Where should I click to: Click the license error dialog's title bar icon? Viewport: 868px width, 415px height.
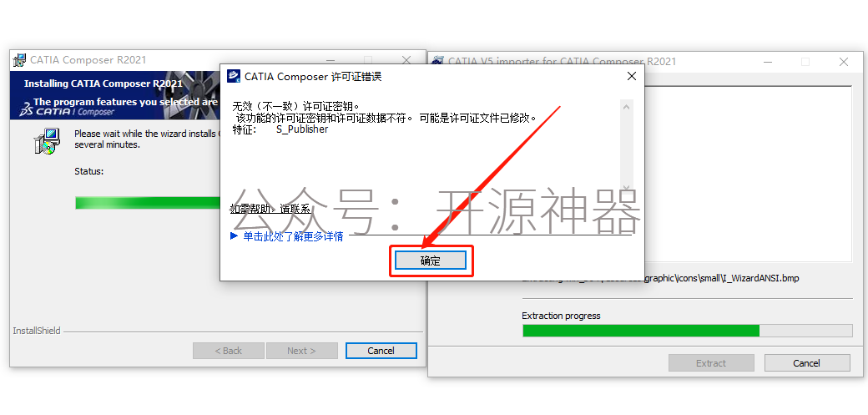click(234, 77)
